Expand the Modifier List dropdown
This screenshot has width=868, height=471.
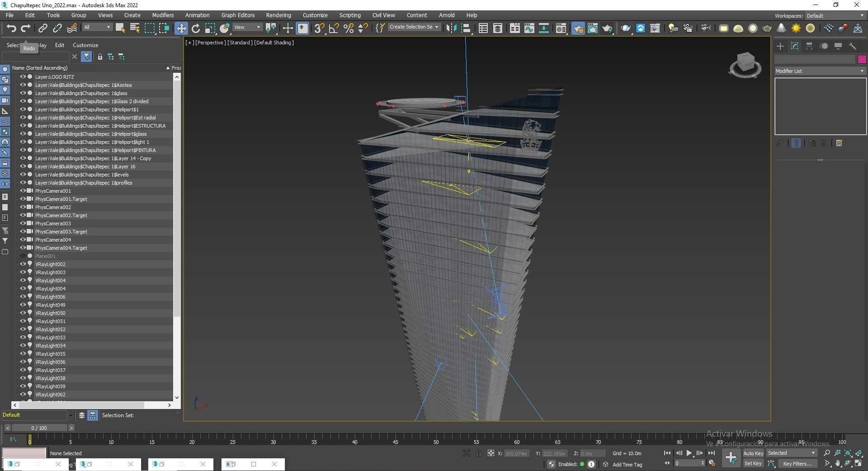click(820, 71)
